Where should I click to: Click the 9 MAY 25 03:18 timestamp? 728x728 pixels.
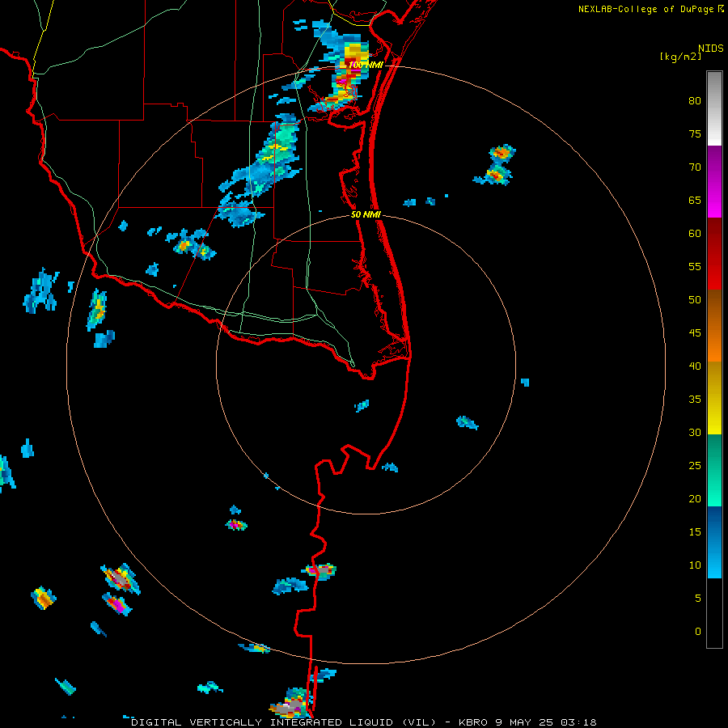pyautogui.click(x=547, y=722)
